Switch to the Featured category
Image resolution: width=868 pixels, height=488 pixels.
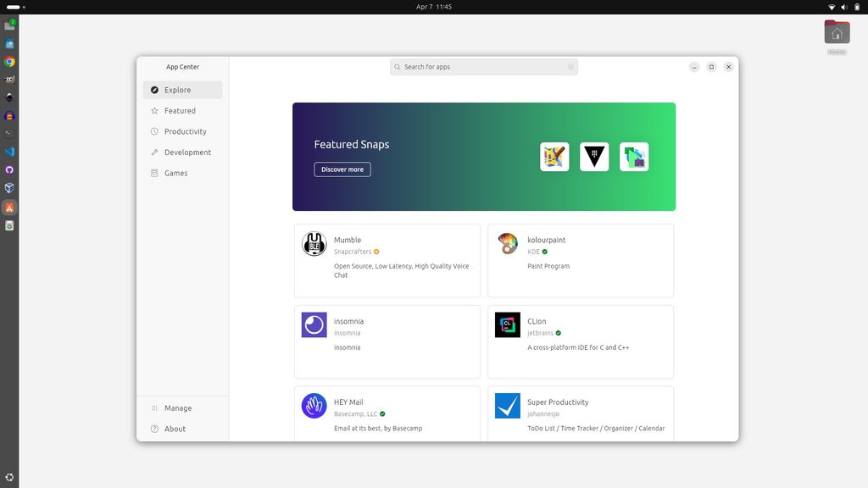click(x=178, y=110)
